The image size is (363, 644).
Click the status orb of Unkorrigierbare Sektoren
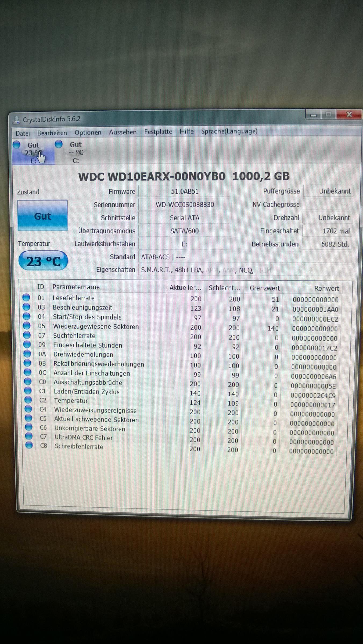click(x=29, y=427)
